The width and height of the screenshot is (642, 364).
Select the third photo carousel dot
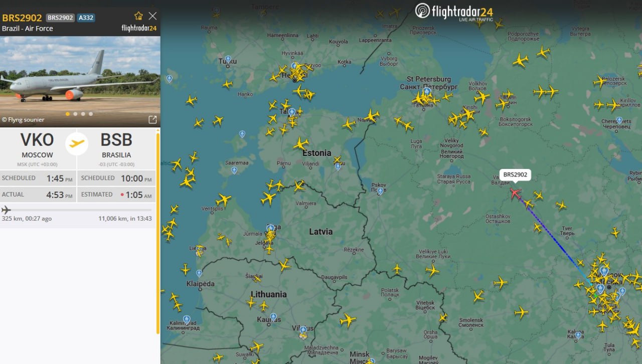83,114
